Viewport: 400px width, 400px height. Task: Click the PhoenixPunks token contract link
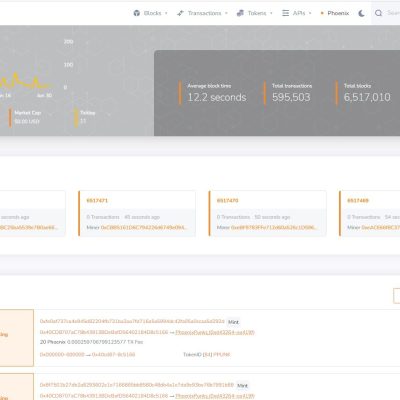[x=215, y=332]
